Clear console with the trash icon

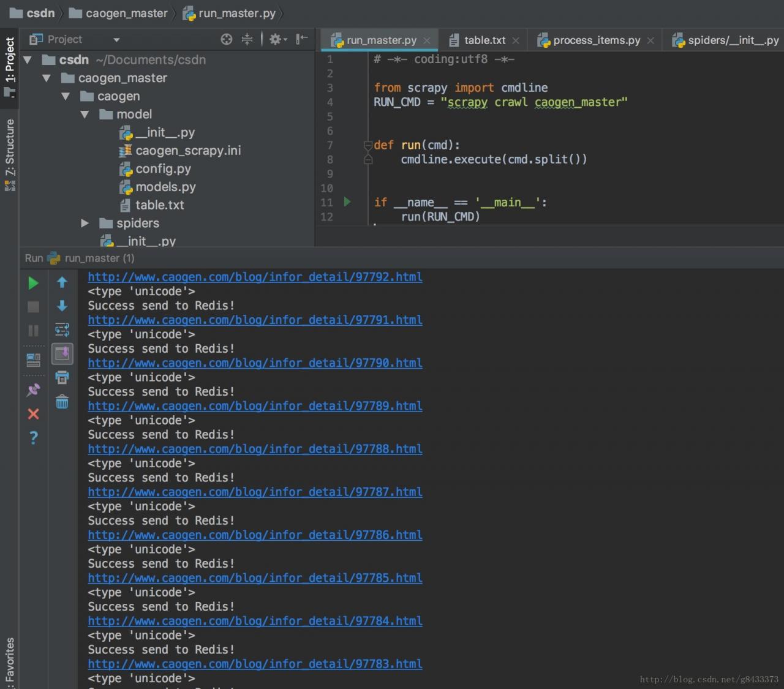(62, 402)
